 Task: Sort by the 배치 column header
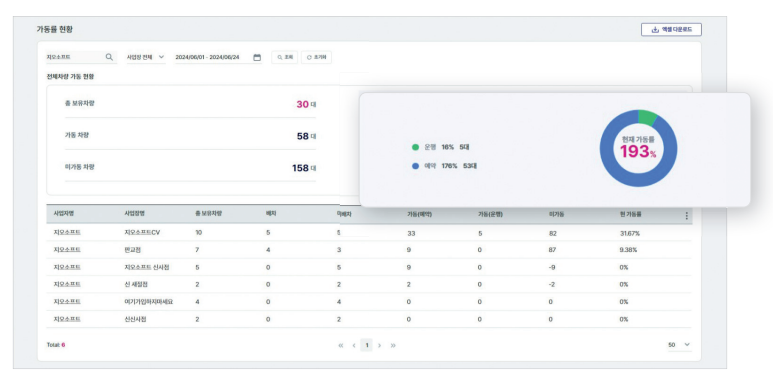click(271, 214)
